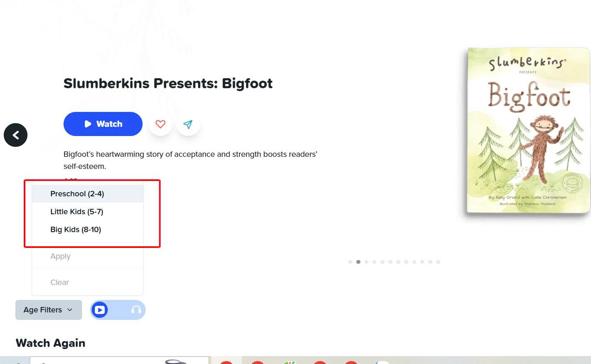Screen dimensions: 591x364
Task: Click the heart favorite icon
Action: pos(160,124)
